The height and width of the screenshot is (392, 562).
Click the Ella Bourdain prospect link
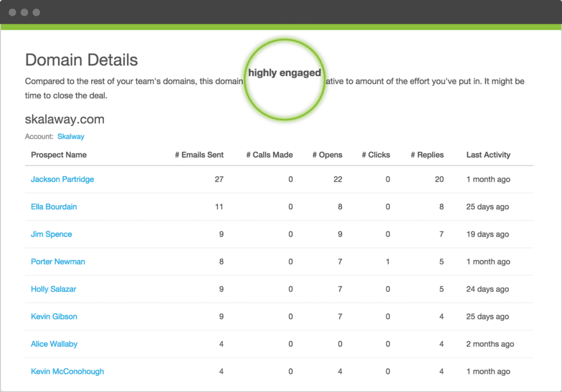tap(54, 207)
